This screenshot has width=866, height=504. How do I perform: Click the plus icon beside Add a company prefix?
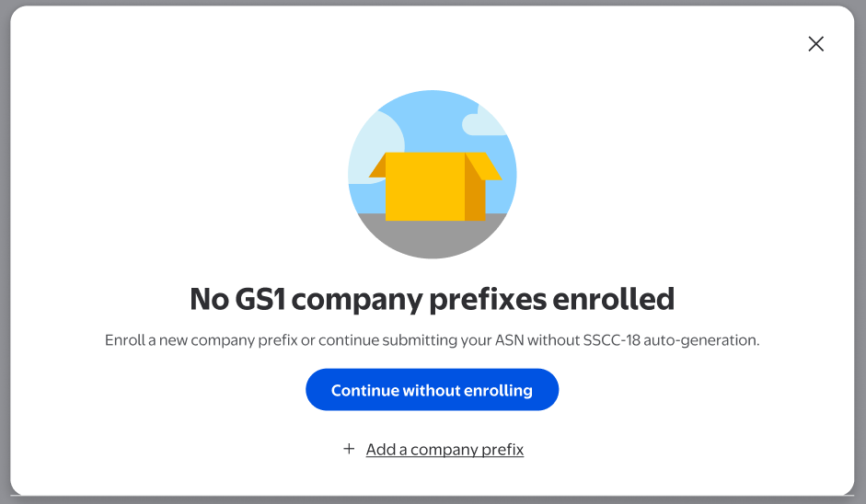[349, 449]
